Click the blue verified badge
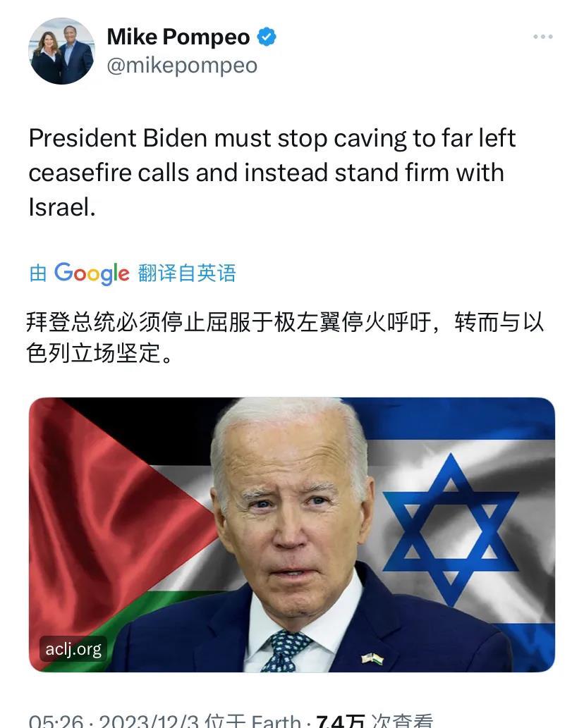This screenshot has height=728, width=584. click(267, 37)
